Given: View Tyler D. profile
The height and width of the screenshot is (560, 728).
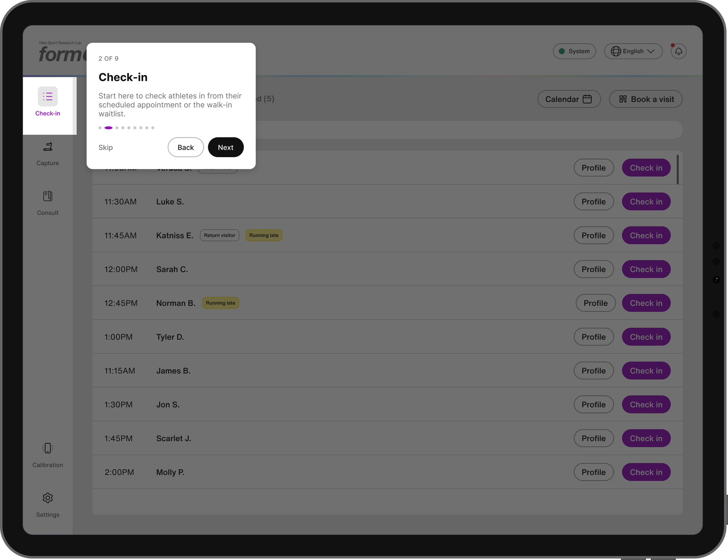Looking at the screenshot, I should click(x=593, y=337).
